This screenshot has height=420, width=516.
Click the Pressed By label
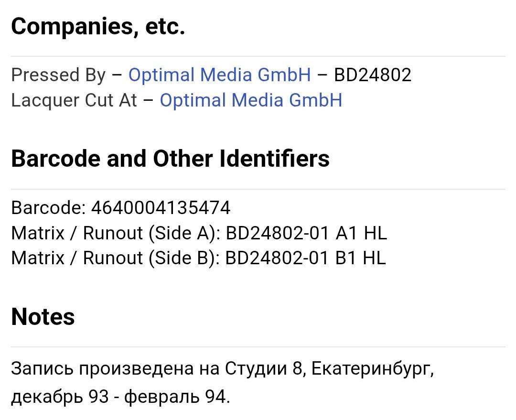(58, 75)
